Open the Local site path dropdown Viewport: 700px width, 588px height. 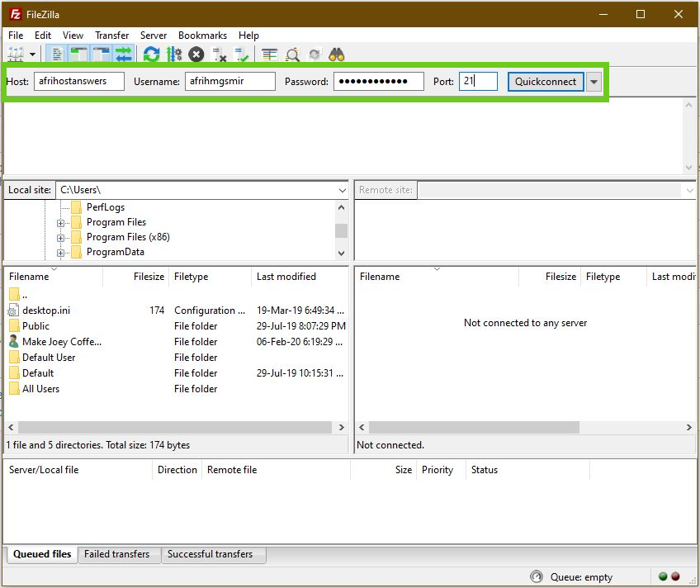pos(343,190)
